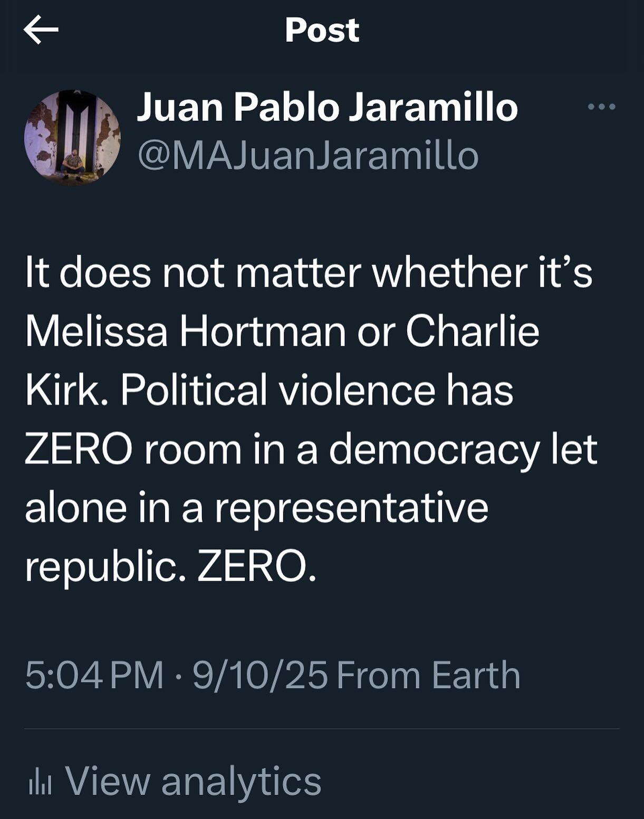Click the From Earth location label
The height and width of the screenshot is (819, 644).
[428, 675]
